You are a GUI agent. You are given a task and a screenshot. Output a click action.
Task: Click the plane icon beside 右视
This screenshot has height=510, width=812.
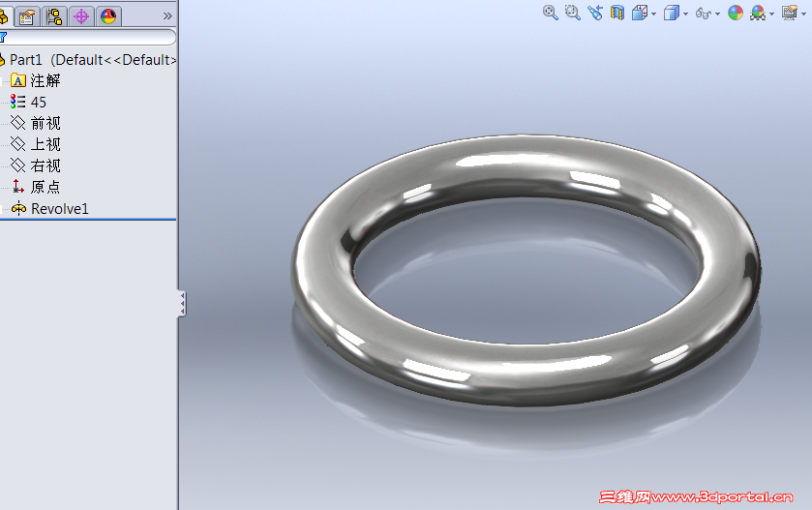pos(18,165)
